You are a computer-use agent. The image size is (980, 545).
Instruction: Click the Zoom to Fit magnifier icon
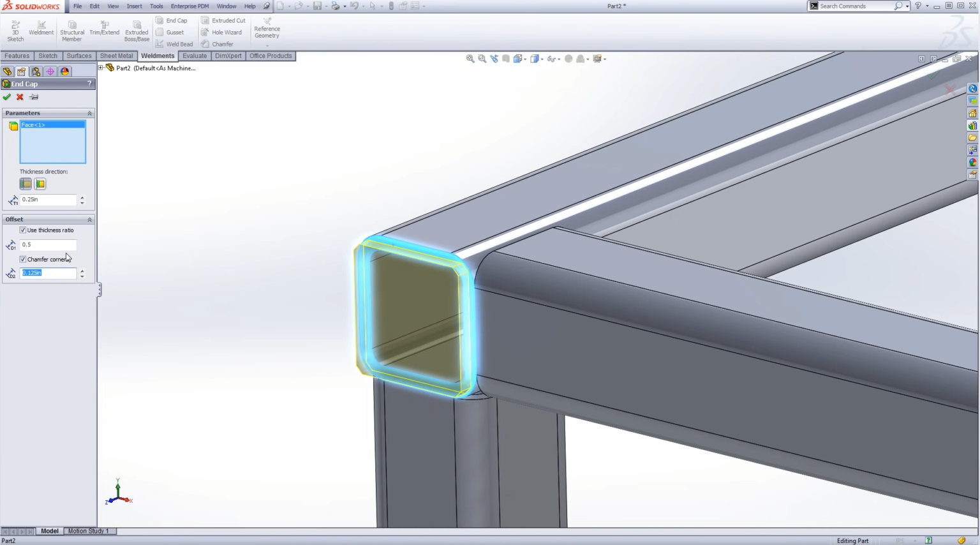click(470, 59)
